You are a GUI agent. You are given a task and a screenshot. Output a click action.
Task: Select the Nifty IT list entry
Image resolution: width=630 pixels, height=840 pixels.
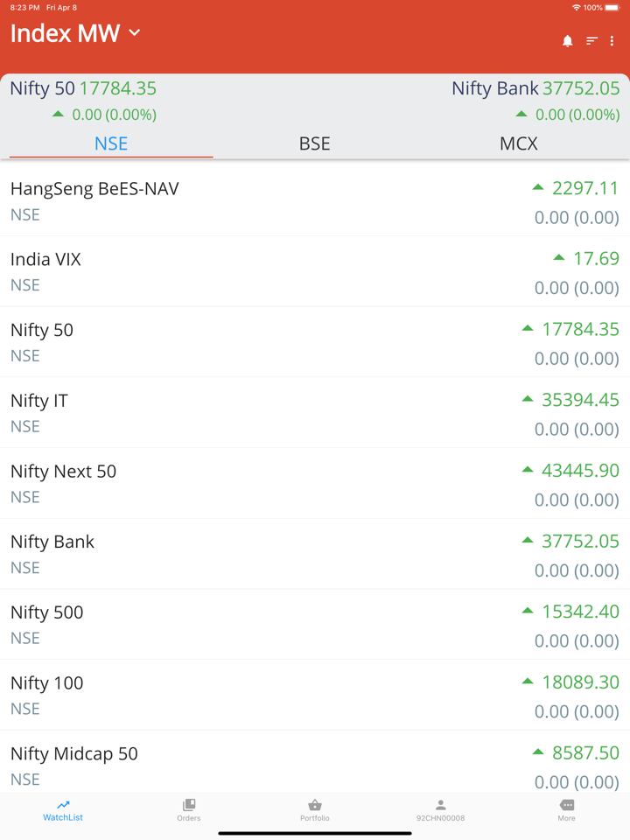tap(315, 413)
